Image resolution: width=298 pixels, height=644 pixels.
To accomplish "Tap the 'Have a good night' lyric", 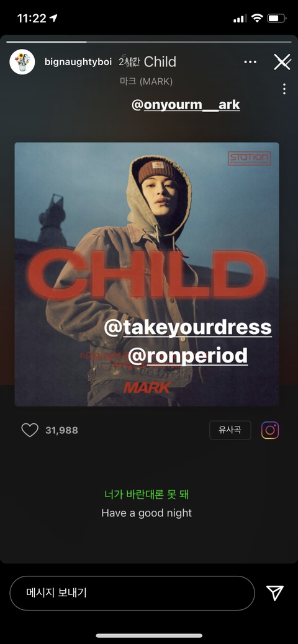I will (x=147, y=513).
